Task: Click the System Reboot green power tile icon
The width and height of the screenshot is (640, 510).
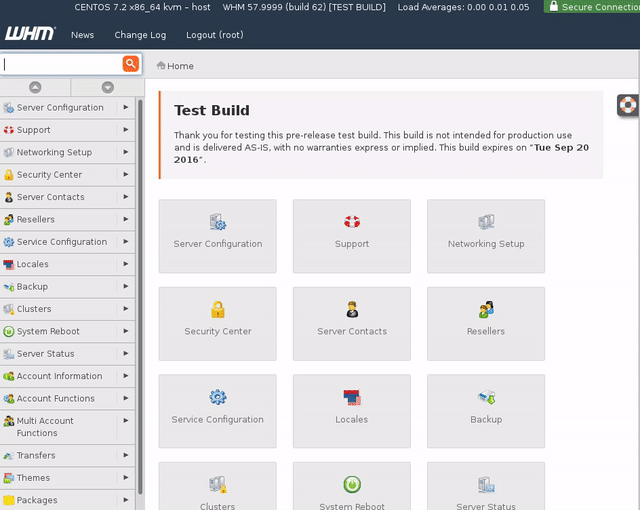Action: [x=352, y=485]
